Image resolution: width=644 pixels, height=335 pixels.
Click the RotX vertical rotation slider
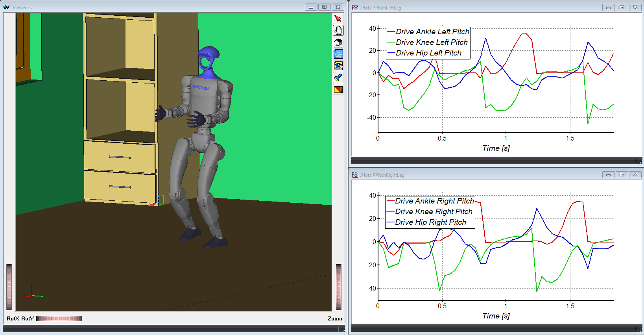[9, 287]
